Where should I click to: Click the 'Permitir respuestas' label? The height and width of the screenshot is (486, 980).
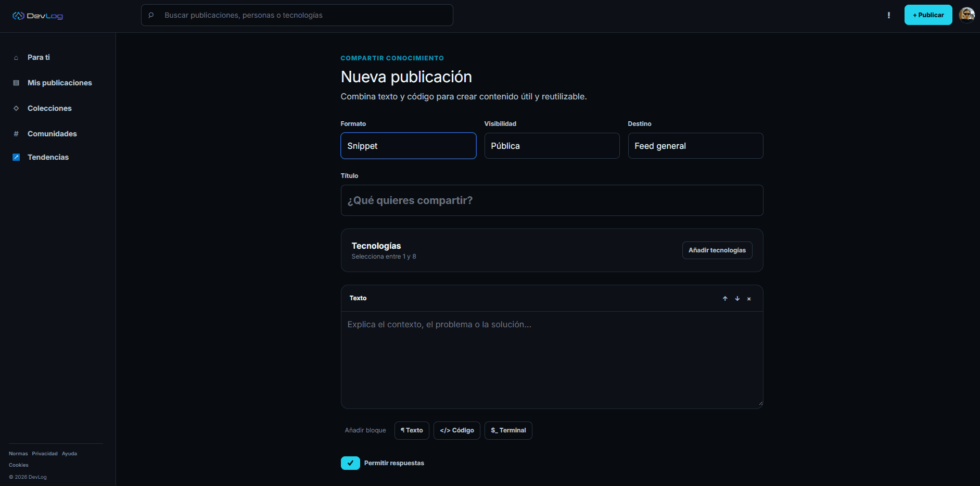point(394,463)
